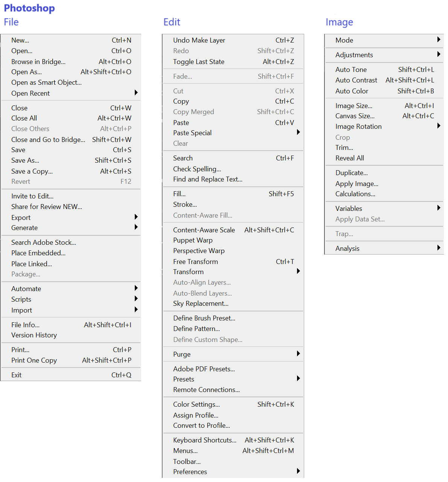Click Keyboard Shortcuts... item
448x482 pixels.
205,440
